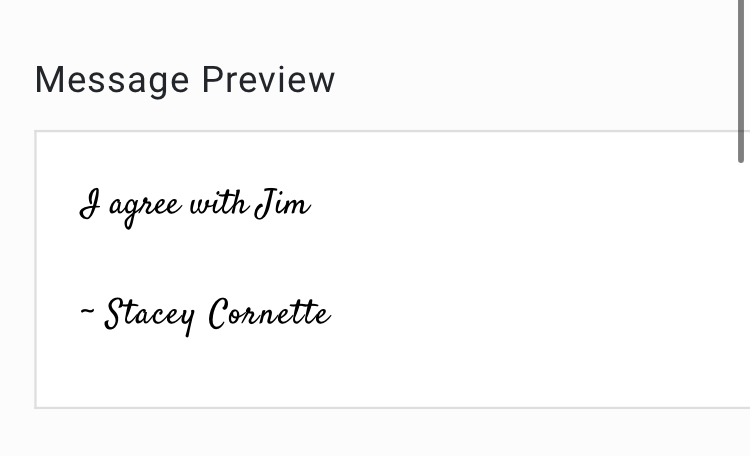Click the name Jim in the message

[x=283, y=204]
